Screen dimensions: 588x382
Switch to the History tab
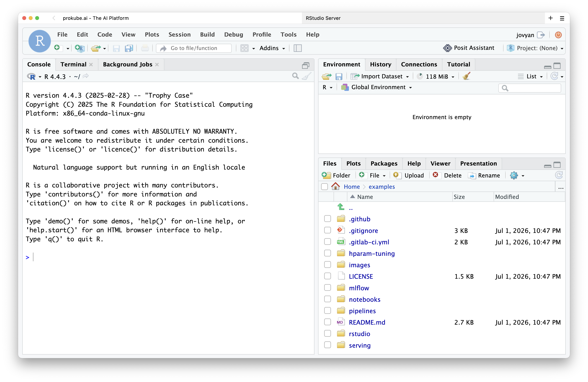[x=380, y=64]
